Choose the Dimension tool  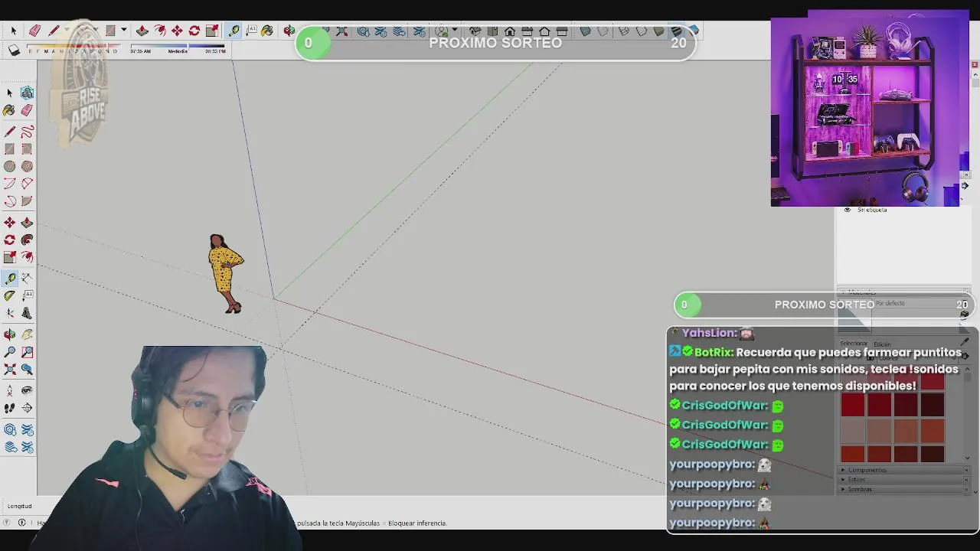point(27,279)
